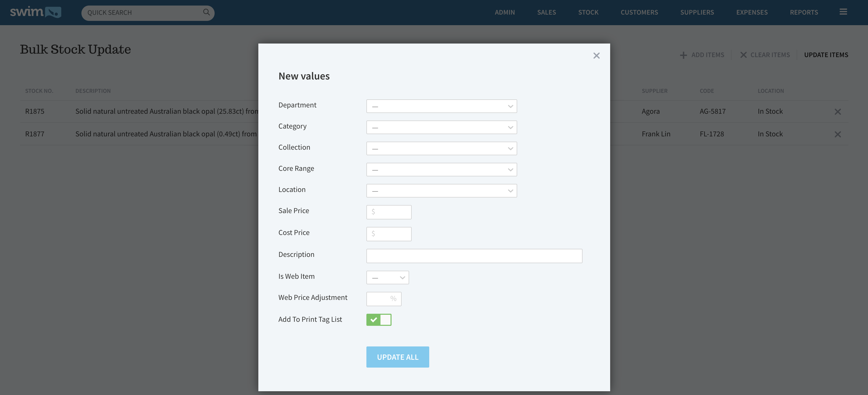Click the Clear Items button

click(x=765, y=55)
